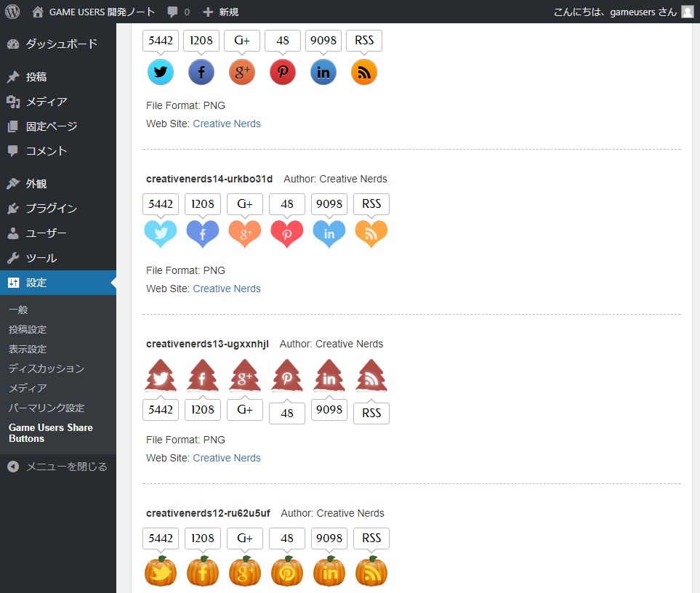The height and width of the screenshot is (593, 700).
Task: Open メディア under settings submenu
Action: pyautogui.click(x=28, y=388)
